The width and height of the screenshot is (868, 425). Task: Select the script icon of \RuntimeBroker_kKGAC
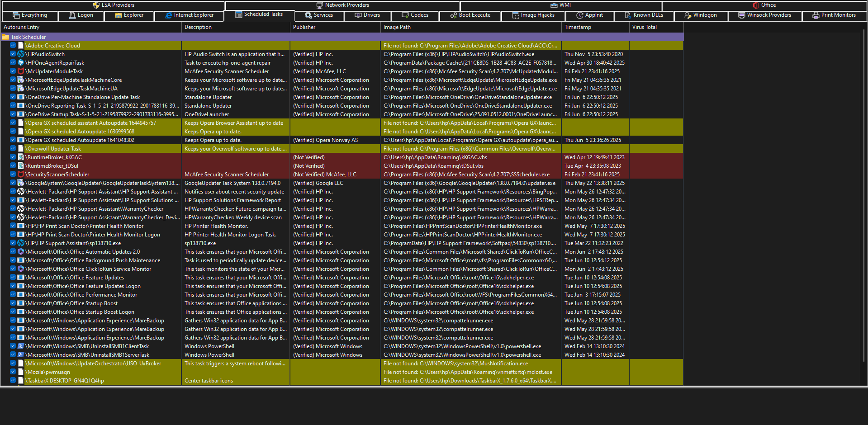[21, 157]
